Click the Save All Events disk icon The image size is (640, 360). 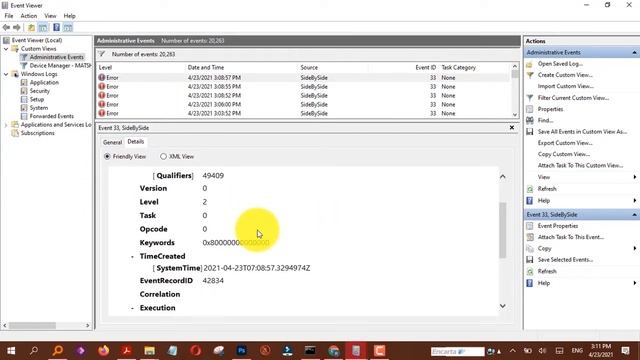[x=529, y=132]
